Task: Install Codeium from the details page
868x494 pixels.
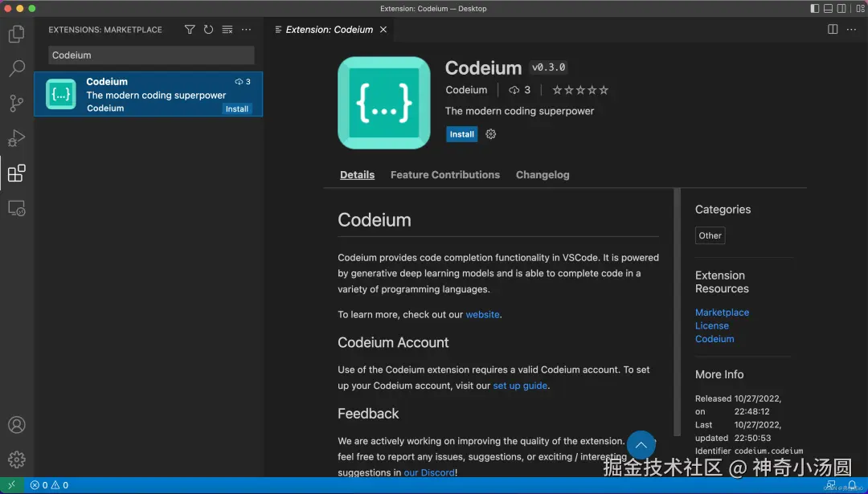Action: tap(461, 134)
